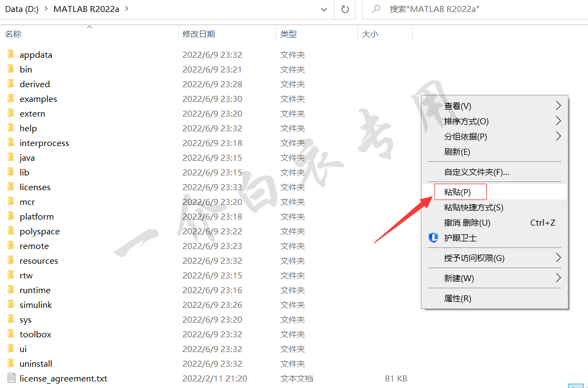Click the appdata folder icon
Screen dimensions: 588x388
click(x=11, y=54)
